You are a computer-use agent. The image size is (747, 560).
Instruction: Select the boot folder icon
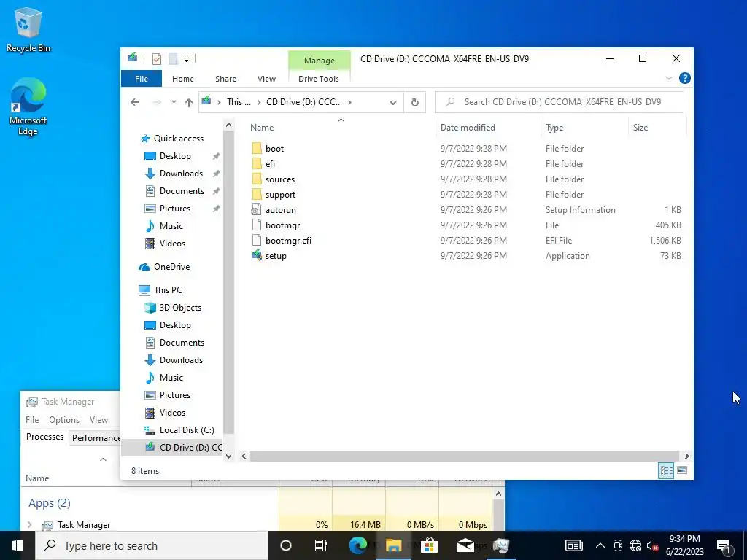[257, 149]
